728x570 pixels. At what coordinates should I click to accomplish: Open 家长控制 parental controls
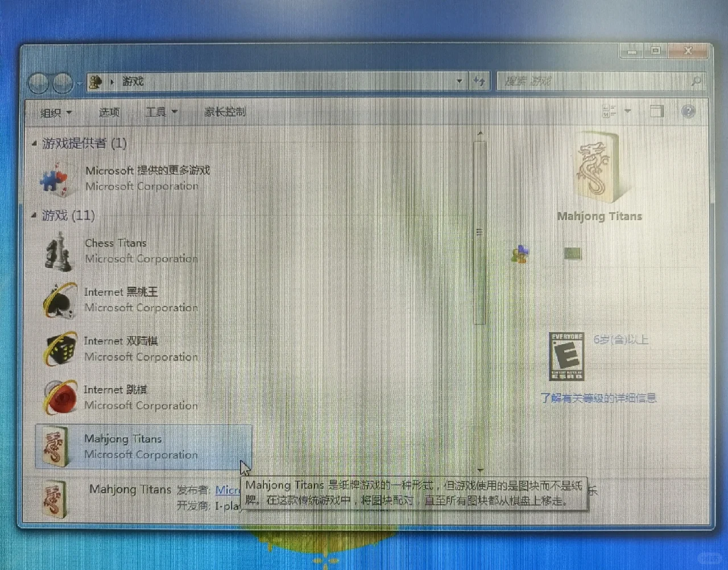point(225,112)
